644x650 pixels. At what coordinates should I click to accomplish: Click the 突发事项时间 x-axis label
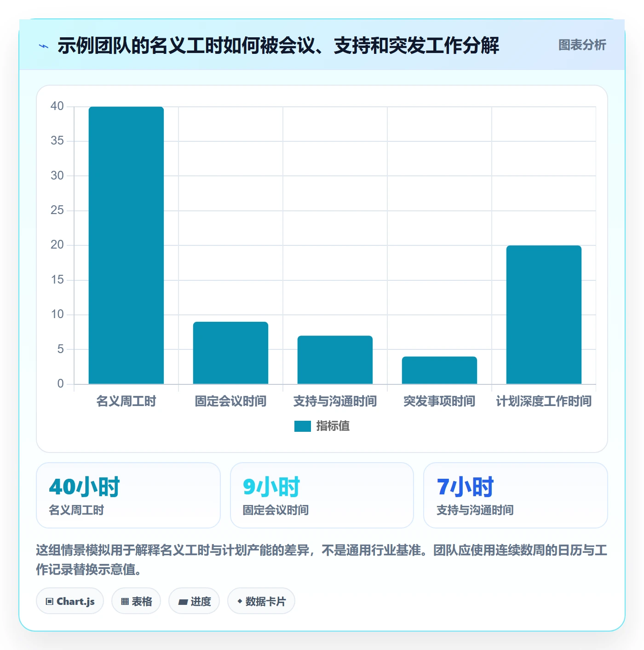click(x=439, y=401)
